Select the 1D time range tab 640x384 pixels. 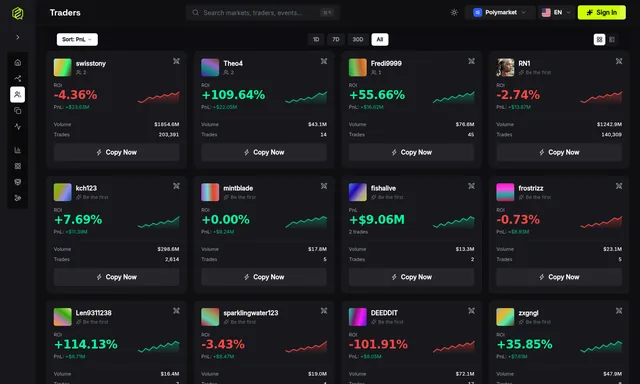pos(316,40)
